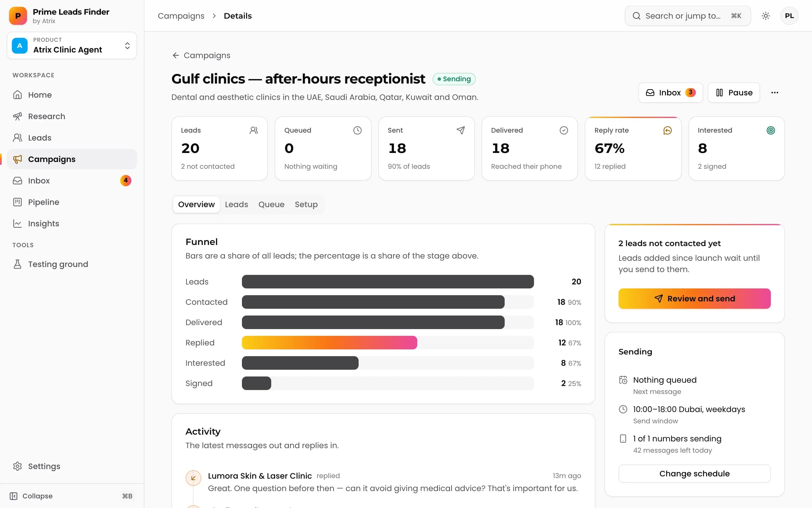This screenshot has height=508, width=812.
Task: Switch to the Overview tab
Action: 196,205
